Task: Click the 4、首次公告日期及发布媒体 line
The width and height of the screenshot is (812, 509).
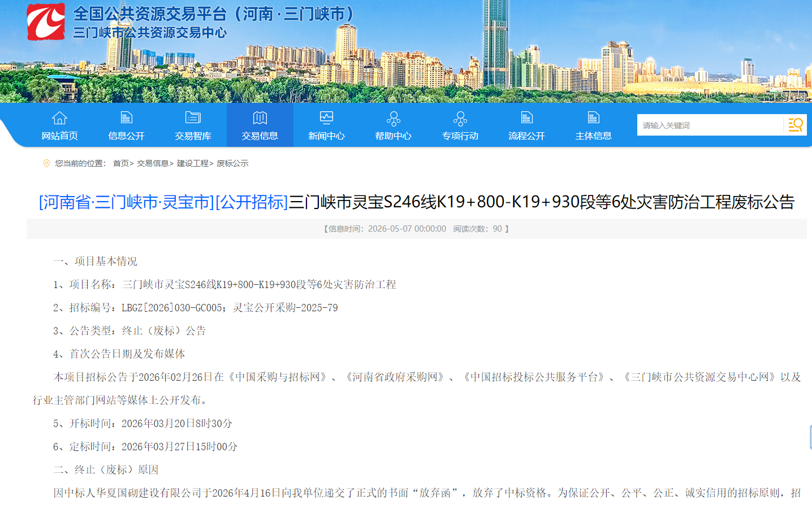Action: point(119,354)
